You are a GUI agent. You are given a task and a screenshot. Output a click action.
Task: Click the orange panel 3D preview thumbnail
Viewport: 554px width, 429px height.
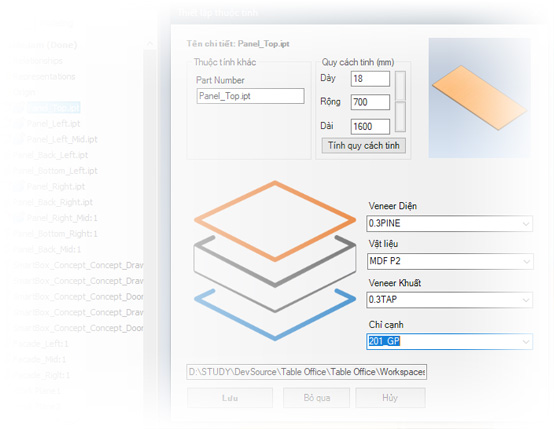479,98
